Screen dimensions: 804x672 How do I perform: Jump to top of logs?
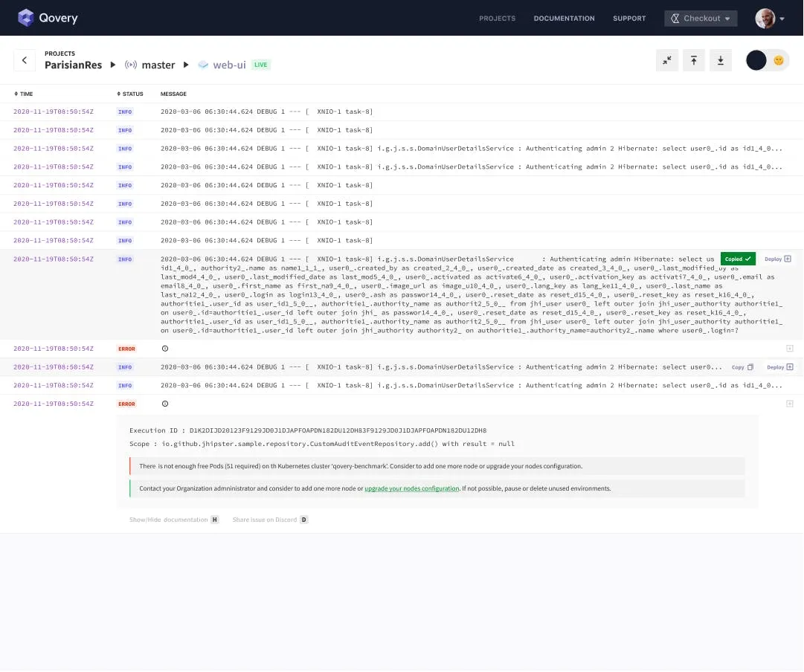point(694,60)
